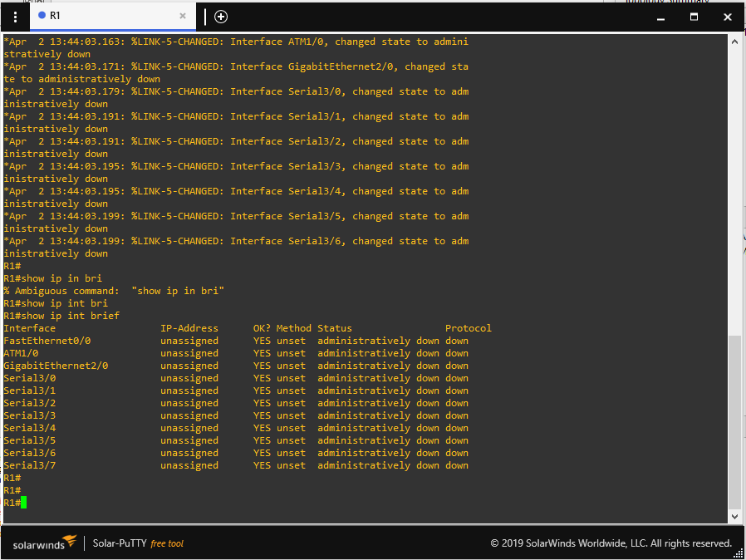Click the Serial3/3 row in interface table
This screenshot has width=746, height=560.
[236, 415]
